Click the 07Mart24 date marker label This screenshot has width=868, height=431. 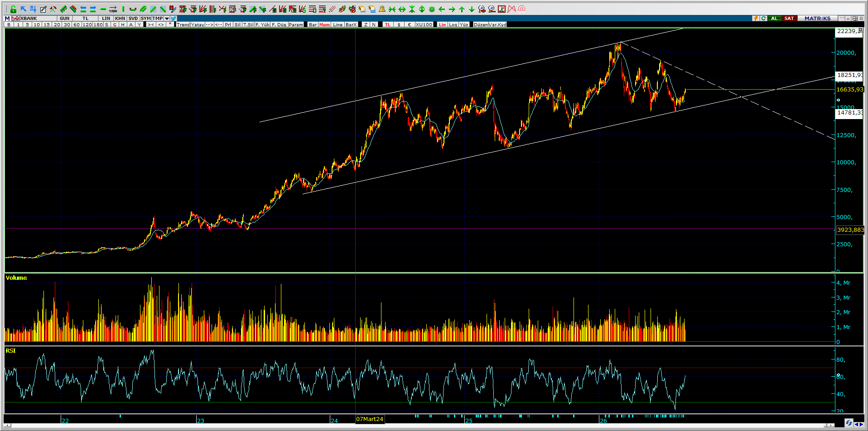(x=370, y=419)
